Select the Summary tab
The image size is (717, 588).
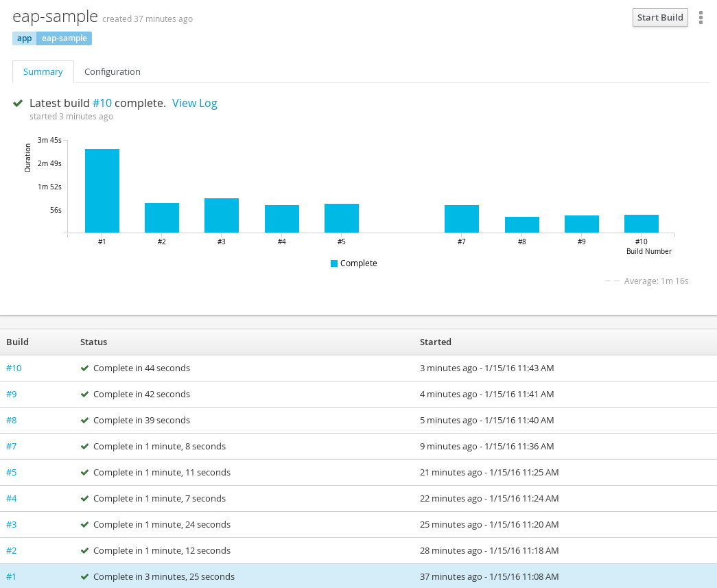click(43, 71)
